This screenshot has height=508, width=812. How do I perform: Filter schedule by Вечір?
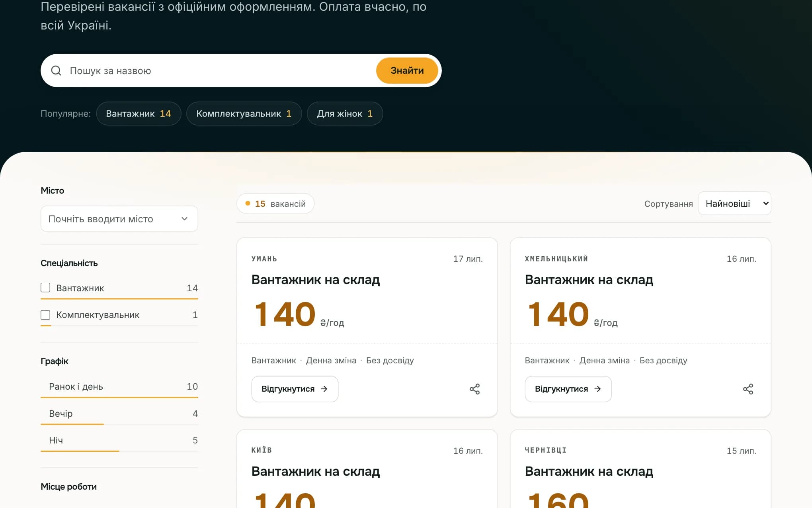click(119, 414)
